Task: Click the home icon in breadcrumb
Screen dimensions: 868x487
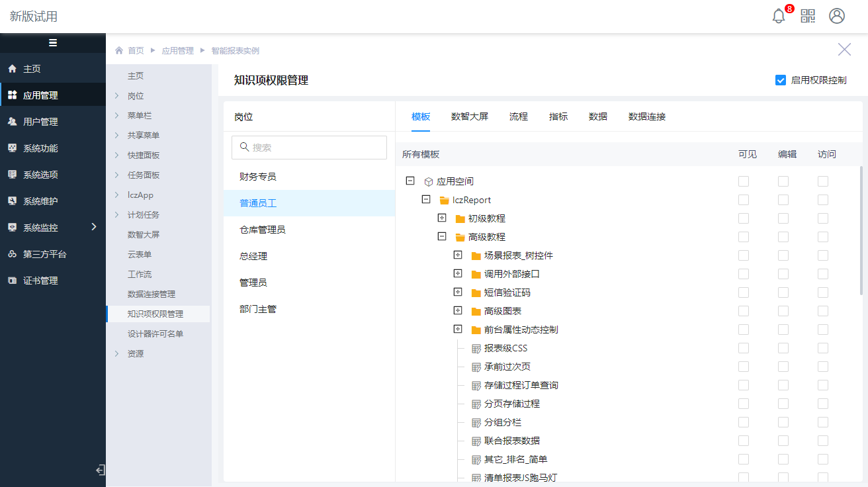Action: pos(119,51)
